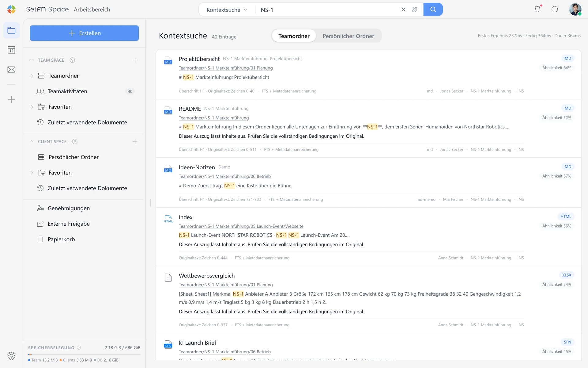Expand the Teamordner tree item
The height and width of the screenshot is (368, 588).
coord(32,76)
